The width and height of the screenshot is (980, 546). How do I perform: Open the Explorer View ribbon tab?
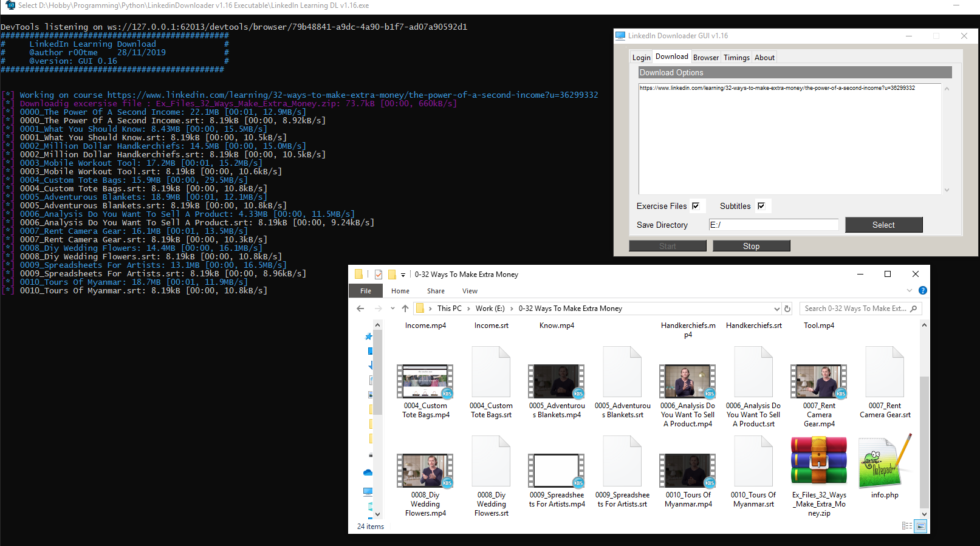470,291
